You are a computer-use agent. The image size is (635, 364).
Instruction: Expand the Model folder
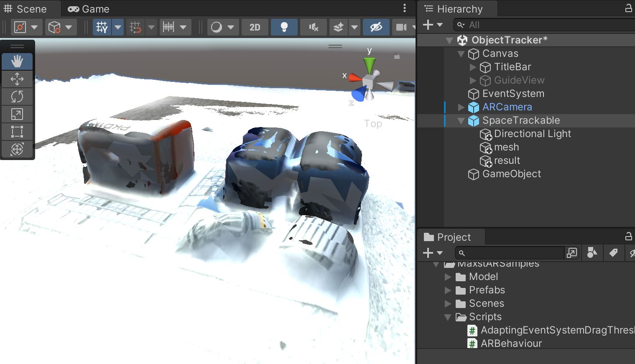click(x=448, y=277)
